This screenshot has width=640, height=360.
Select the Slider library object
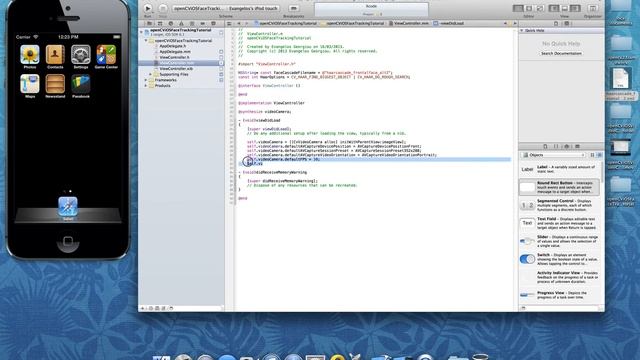560,241
